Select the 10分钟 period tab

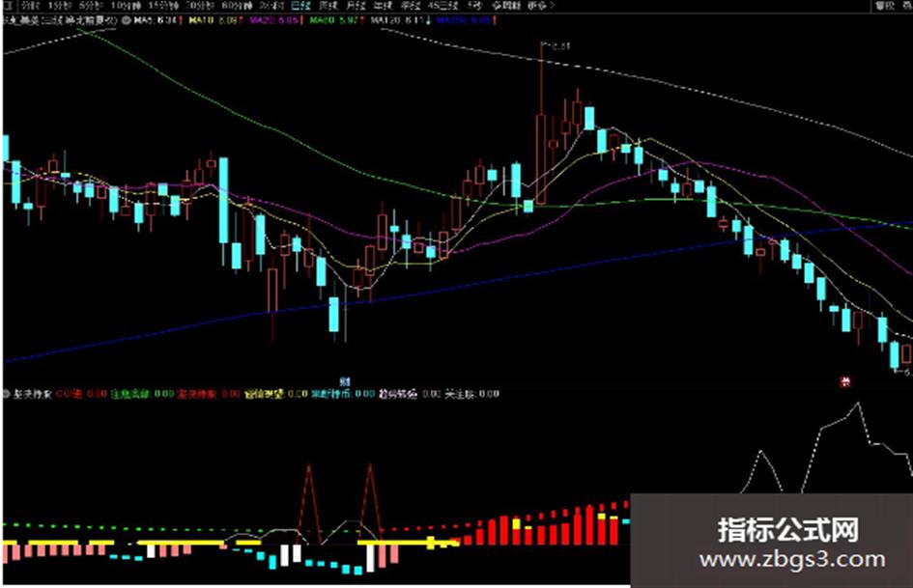coord(126,6)
